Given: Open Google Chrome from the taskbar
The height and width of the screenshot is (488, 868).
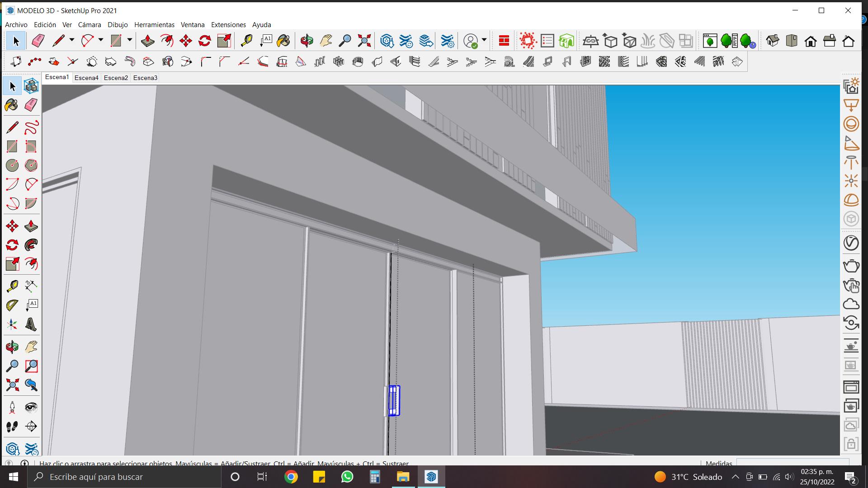Looking at the screenshot, I should pos(291,477).
